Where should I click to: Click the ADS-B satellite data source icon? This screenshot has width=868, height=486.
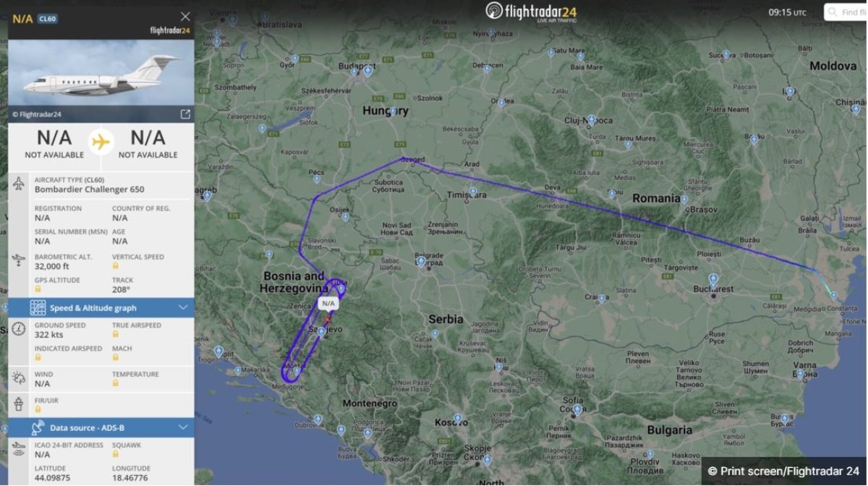click(38, 427)
